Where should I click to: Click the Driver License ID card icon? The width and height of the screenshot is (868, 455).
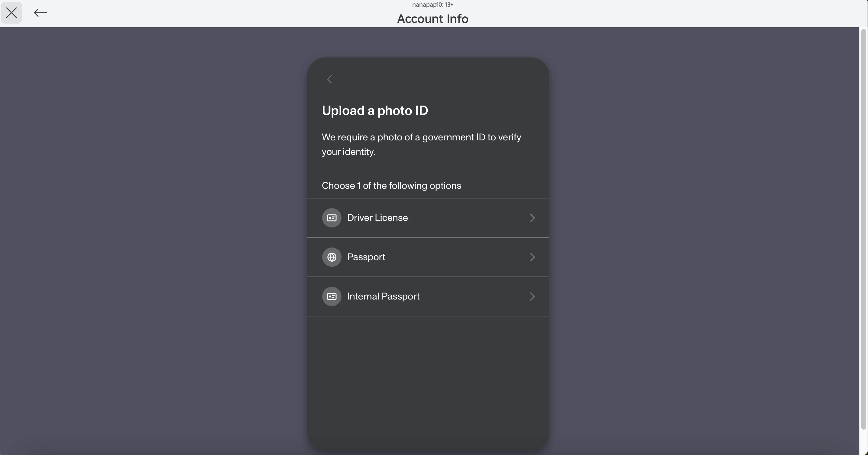(332, 218)
